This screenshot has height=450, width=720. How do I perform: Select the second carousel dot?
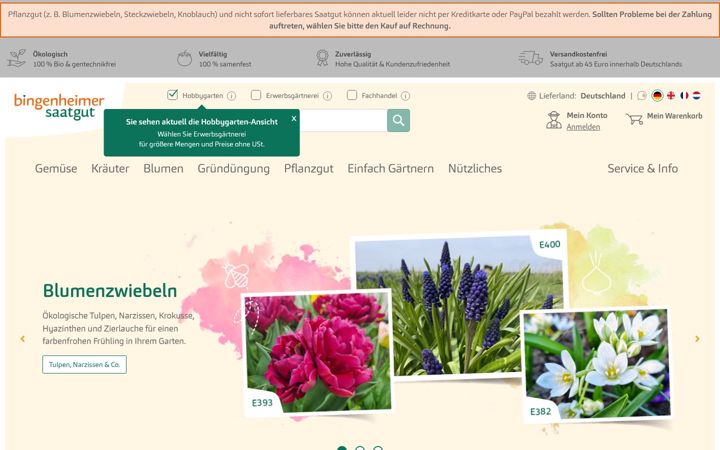pos(360,448)
